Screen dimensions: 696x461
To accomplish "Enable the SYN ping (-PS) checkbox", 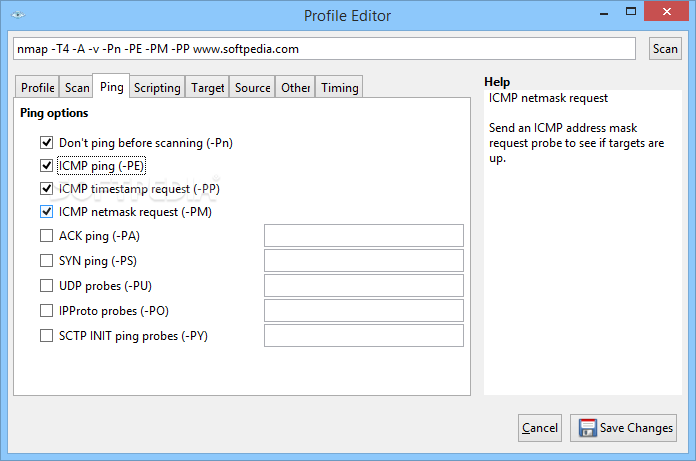I will 47,260.
